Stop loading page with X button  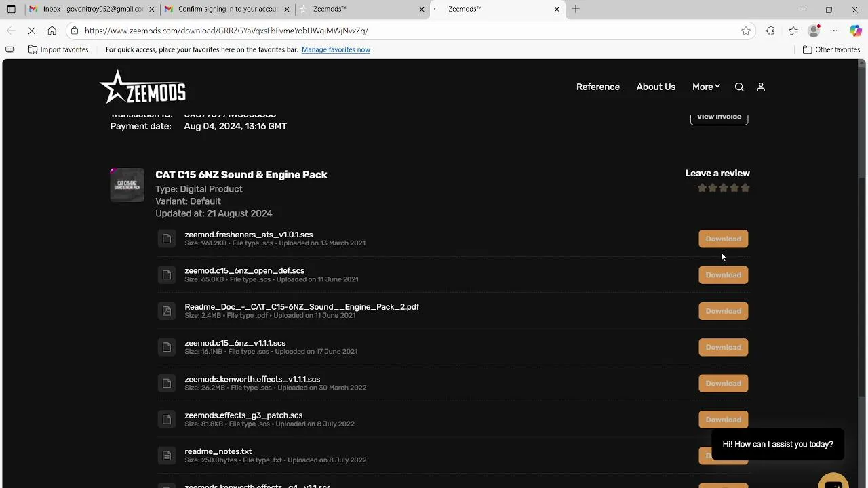31,30
